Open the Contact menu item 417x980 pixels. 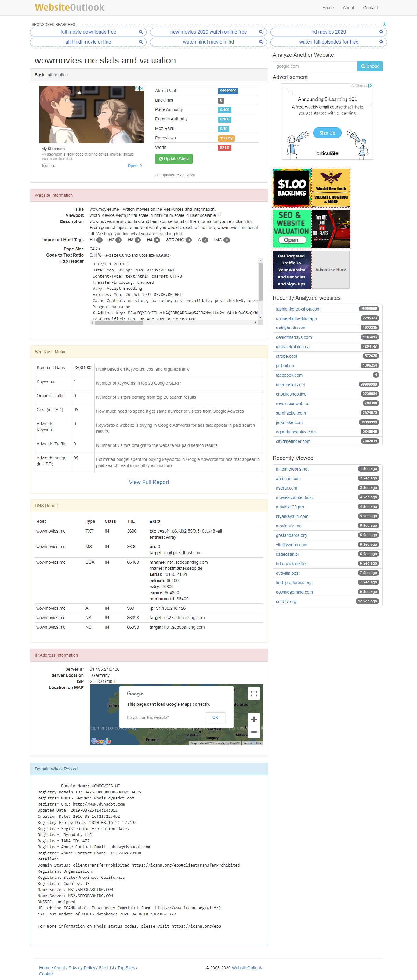(370, 8)
